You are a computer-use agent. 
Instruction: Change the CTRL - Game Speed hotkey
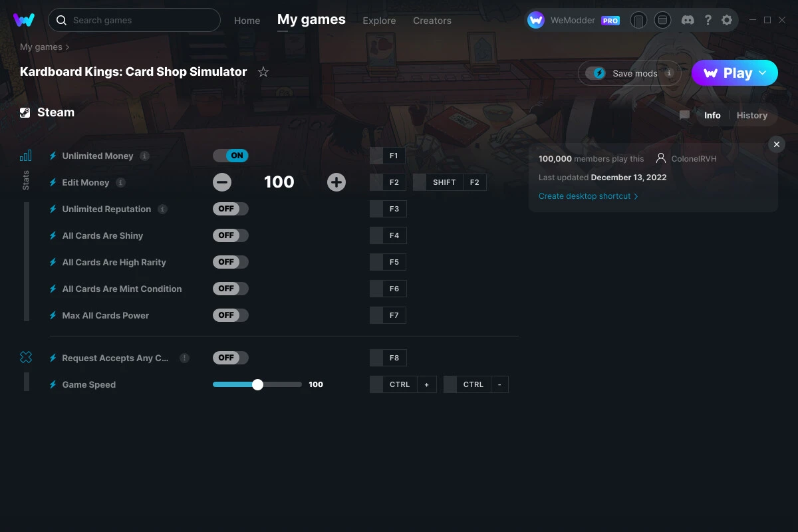click(x=476, y=384)
